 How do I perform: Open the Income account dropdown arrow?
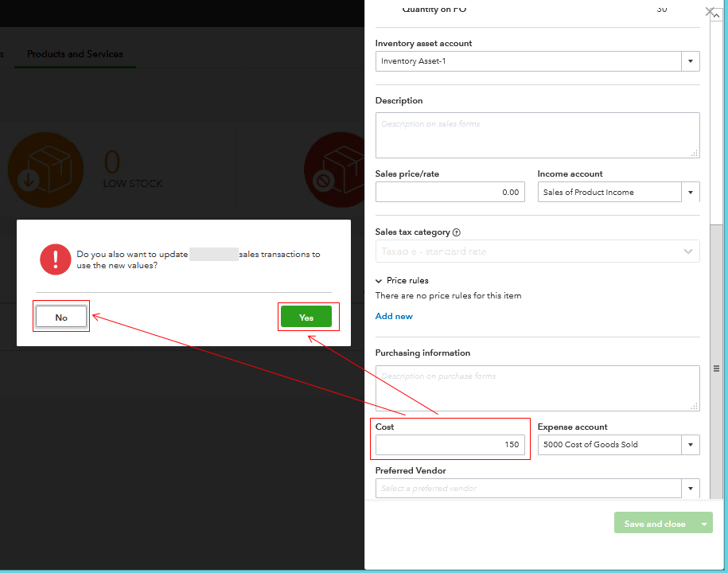click(x=690, y=193)
